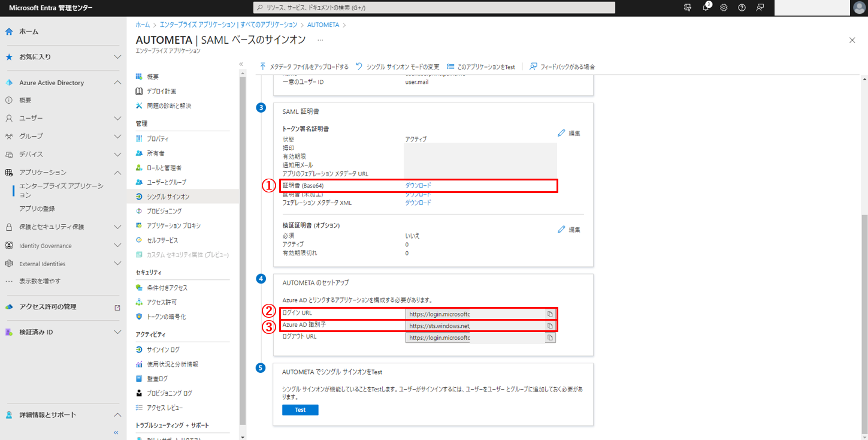
Task: Open アクセス レビュー
Action: [165, 408]
